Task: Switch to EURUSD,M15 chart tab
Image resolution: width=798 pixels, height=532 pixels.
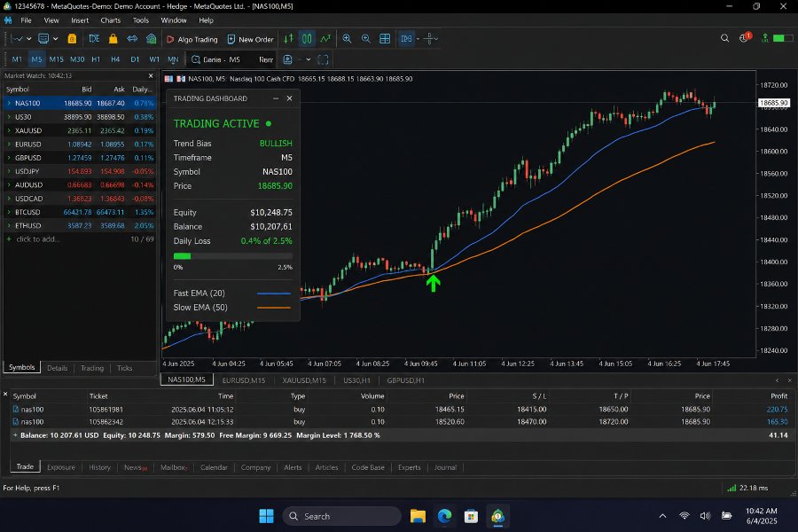Action: [244, 380]
